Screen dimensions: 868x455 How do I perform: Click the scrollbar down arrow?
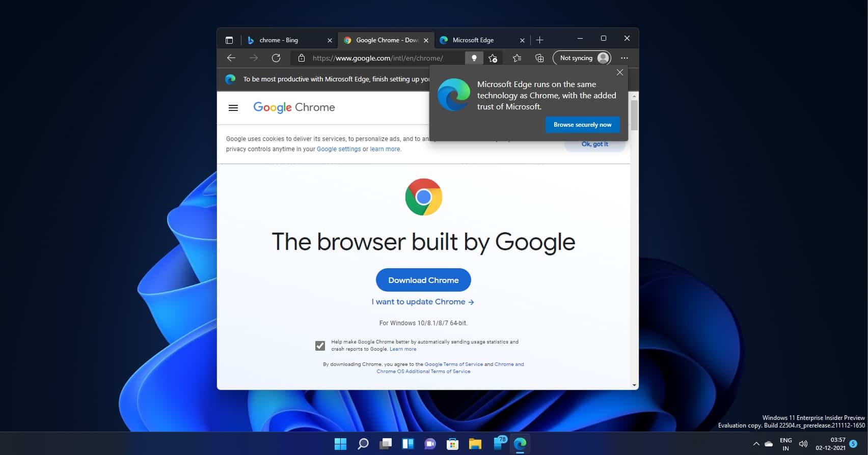pos(634,385)
